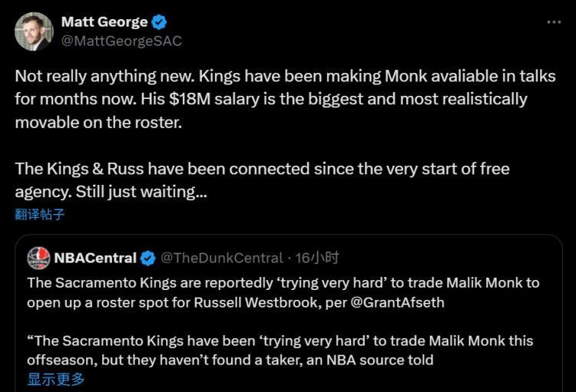Click NBACentral's blue verified checkmark

[148, 258]
